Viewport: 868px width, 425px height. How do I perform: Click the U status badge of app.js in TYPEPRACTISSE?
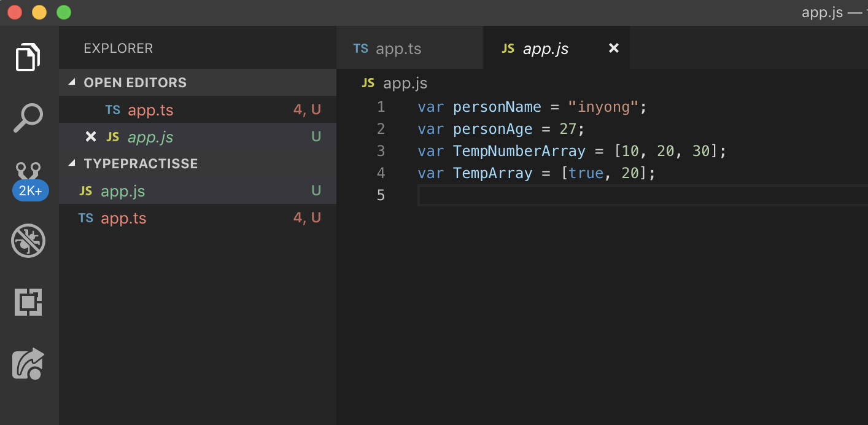(x=316, y=190)
